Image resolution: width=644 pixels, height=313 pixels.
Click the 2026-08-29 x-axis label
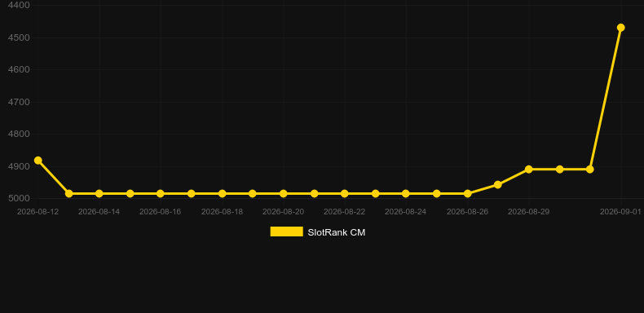pyautogui.click(x=528, y=212)
